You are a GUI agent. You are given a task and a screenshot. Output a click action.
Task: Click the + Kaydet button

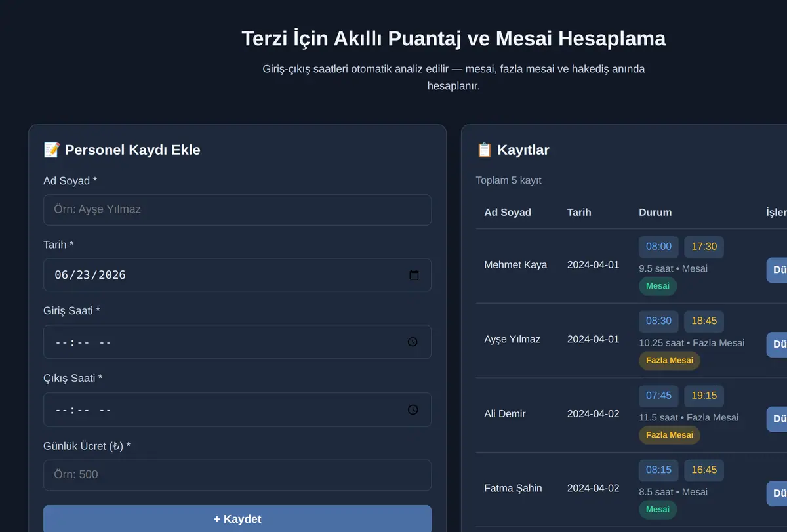click(237, 519)
